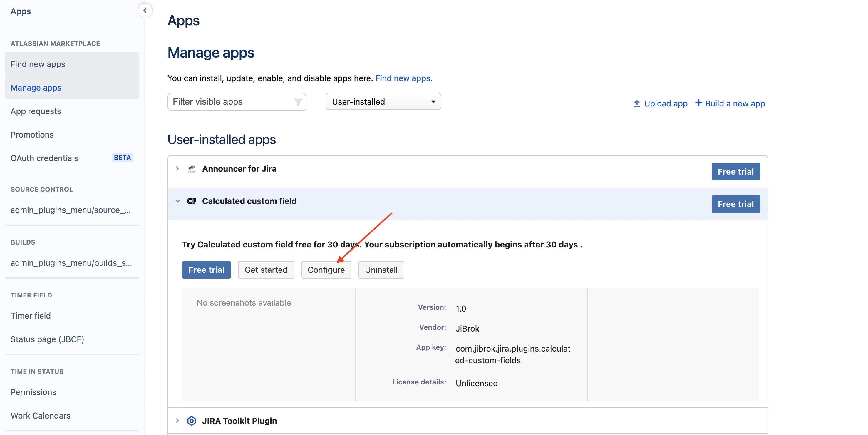
Task: Click the Filter visible apps field
Action: [x=237, y=102]
